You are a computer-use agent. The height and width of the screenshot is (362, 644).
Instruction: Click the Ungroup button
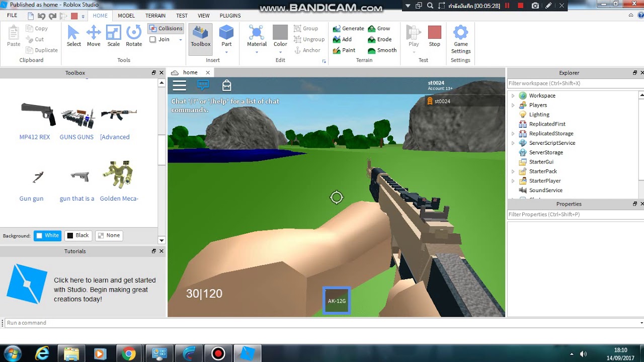pyautogui.click(x=309, y=39)
